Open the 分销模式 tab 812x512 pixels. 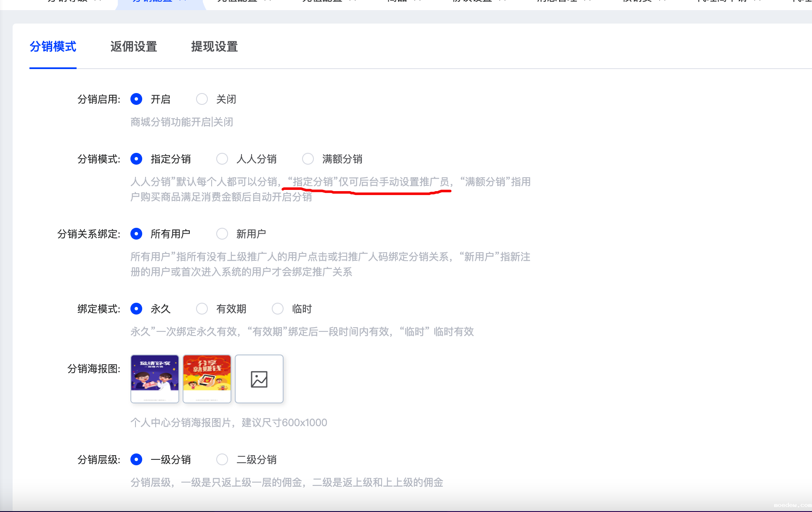(x=53, y=47)
